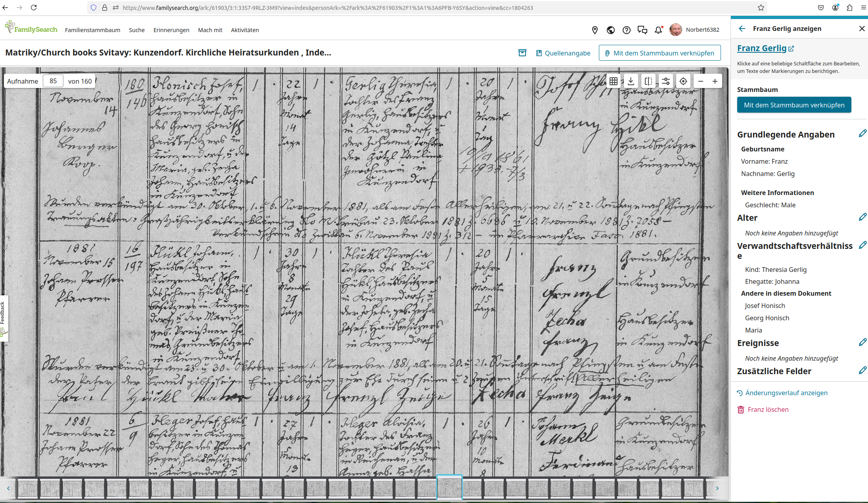Expand the Norbert6382 user account menu
The width and height of the screenshot is (868, 503).
click(x=694, y=30)
